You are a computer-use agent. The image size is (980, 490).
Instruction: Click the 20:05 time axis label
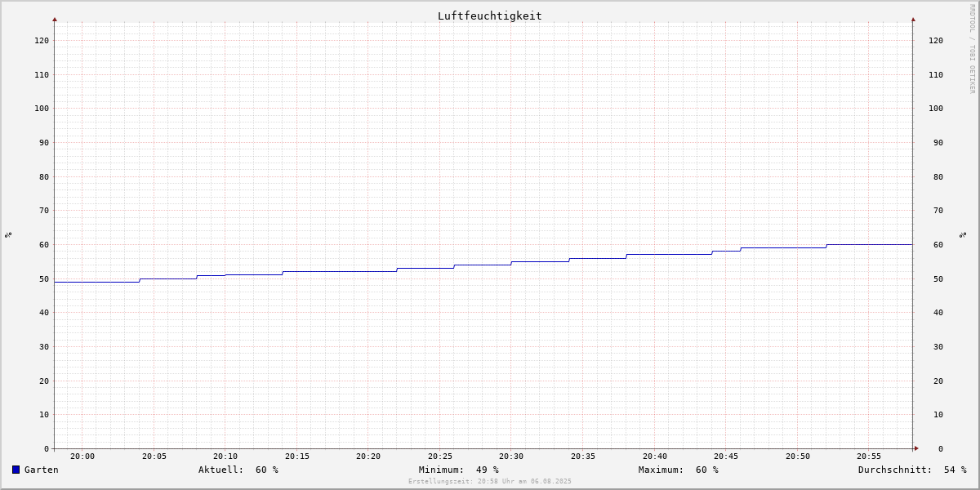154,457
